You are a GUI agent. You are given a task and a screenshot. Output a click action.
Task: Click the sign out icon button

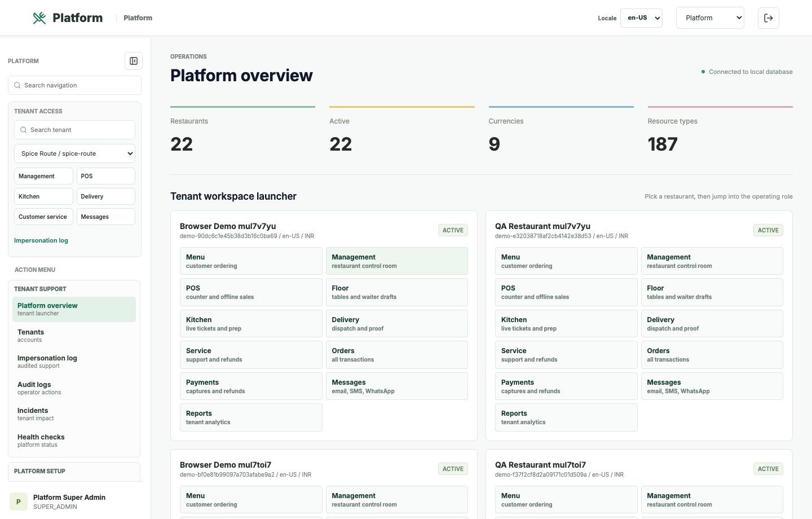[769, 18]
